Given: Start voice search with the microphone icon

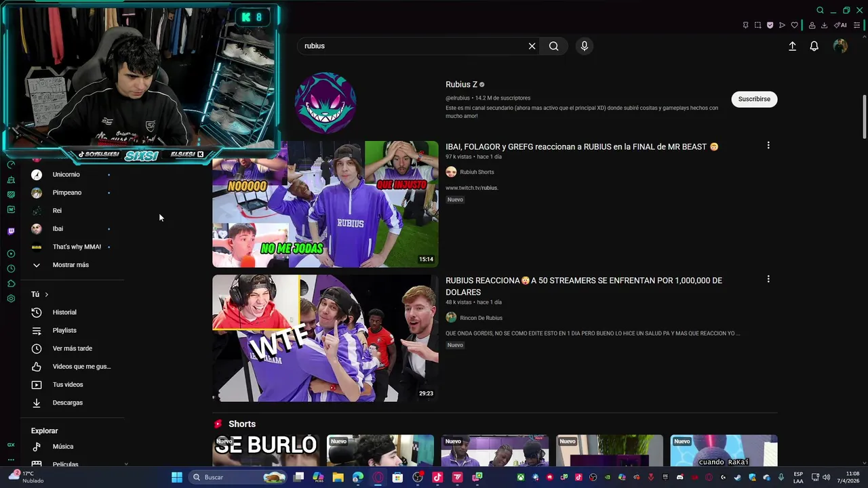Looking at the screenshot, I should click(x=585, y=46).
